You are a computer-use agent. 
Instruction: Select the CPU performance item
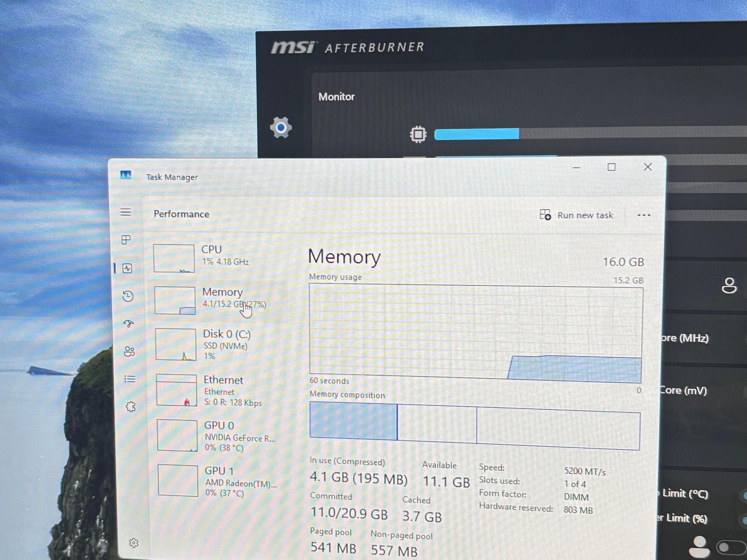pos(217,258)
